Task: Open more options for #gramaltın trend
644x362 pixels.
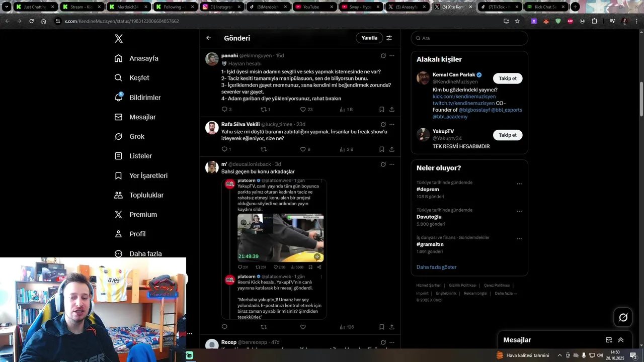Action: coord(519,239)
